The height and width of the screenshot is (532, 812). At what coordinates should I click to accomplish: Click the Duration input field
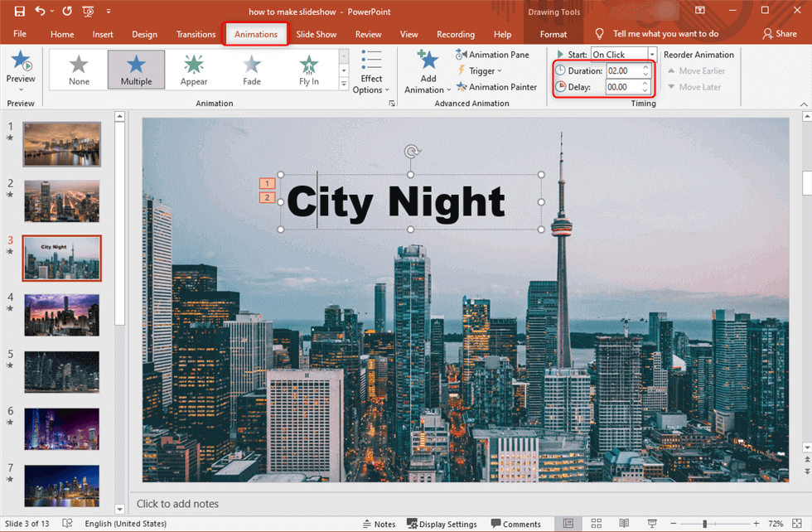click(623, 71)
